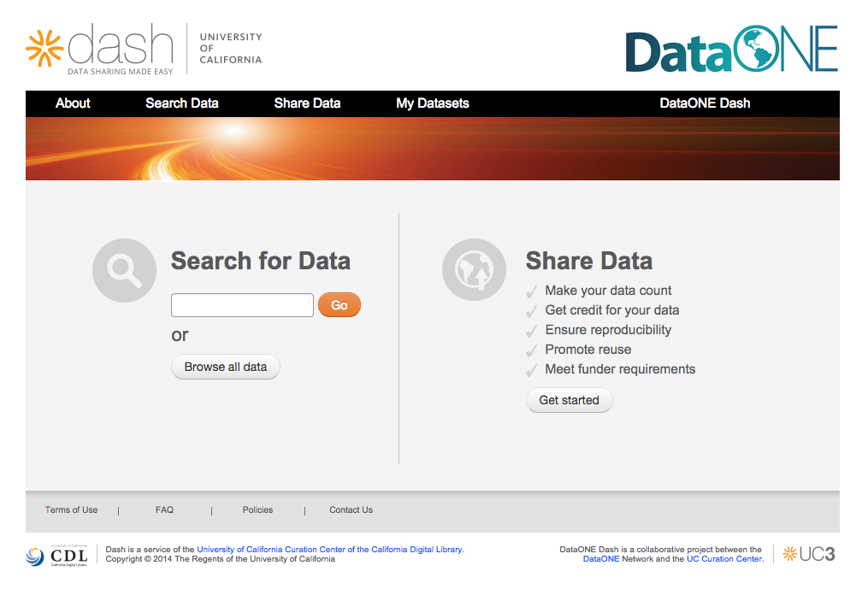Click the CDL logo in the footer

point(56,556)
